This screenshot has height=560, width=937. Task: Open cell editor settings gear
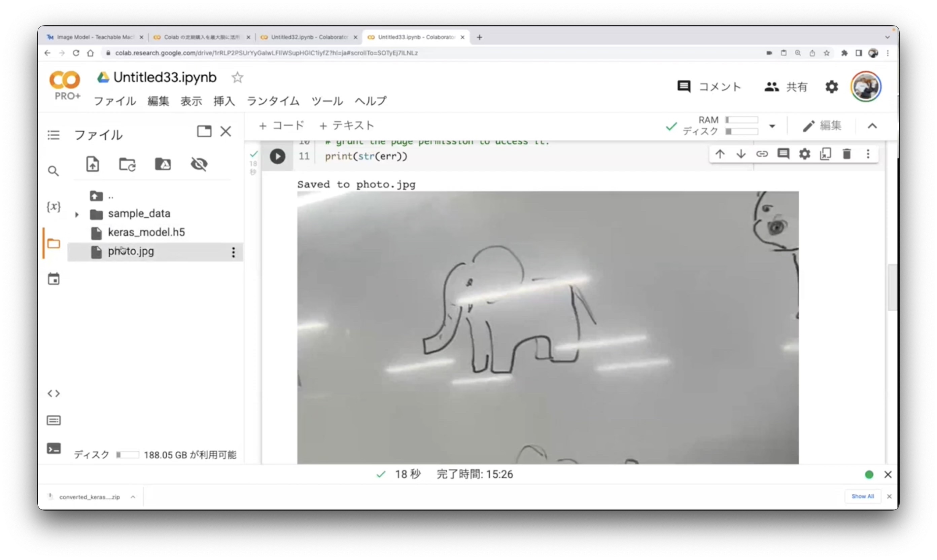pyautogui.click(x=804, y=154)
